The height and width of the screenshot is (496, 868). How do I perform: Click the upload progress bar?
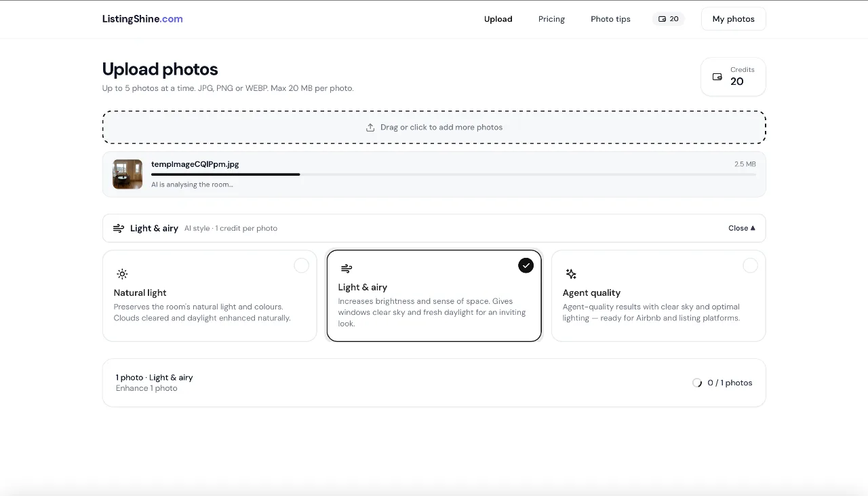(x=454, y=174)
